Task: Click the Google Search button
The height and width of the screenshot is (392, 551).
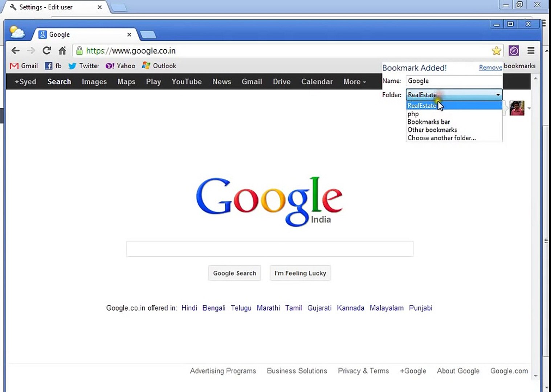Action: coord(234,273)
